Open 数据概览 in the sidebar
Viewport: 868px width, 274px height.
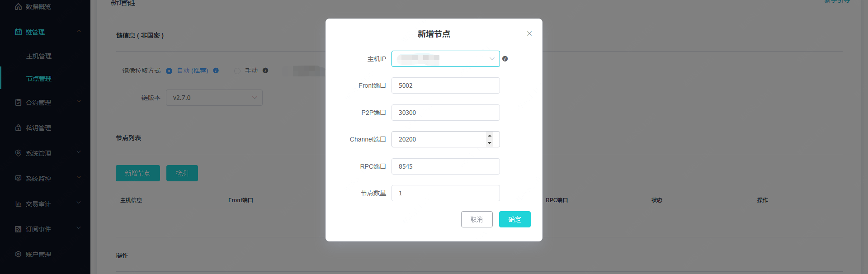point(38,7)
